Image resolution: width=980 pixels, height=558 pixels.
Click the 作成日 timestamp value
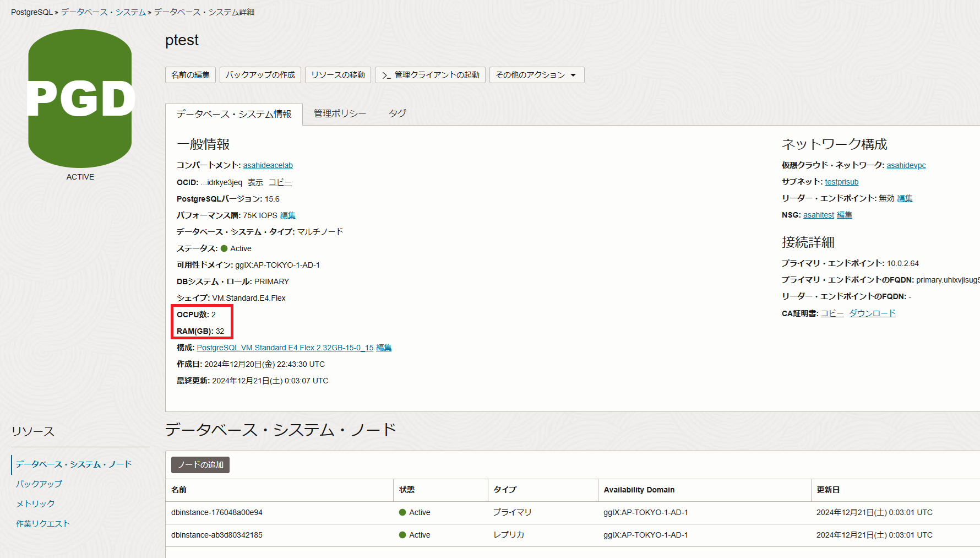pos(265,364)
